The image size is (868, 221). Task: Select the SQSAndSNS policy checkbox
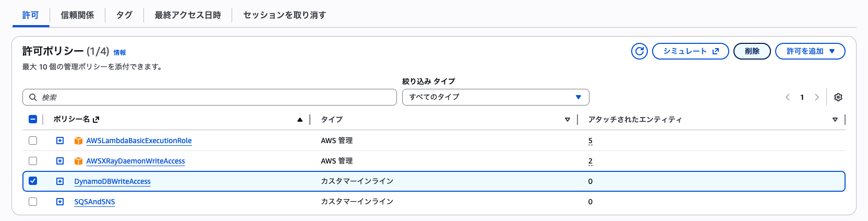(33, 202)
